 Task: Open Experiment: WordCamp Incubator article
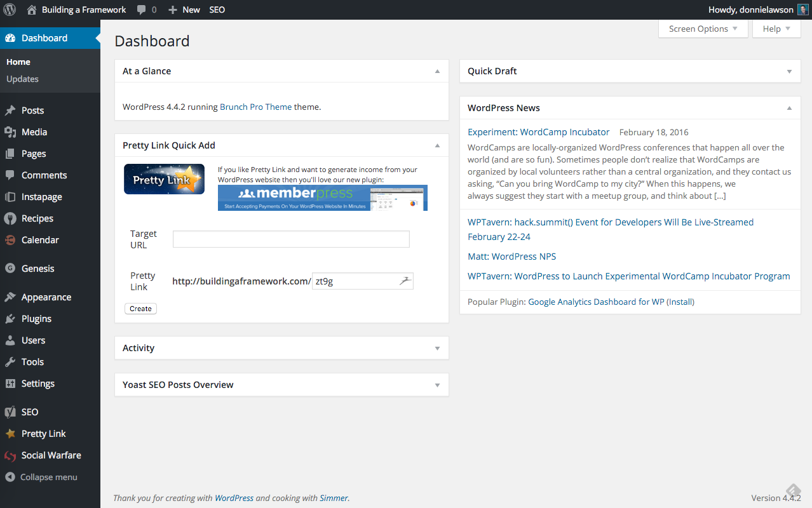click(x=539, y=132)
